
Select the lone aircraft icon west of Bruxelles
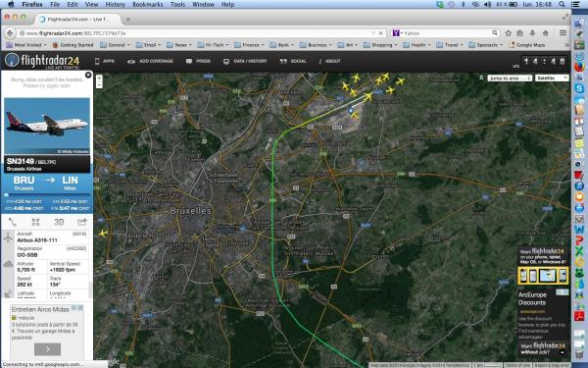tap(103, 234)
